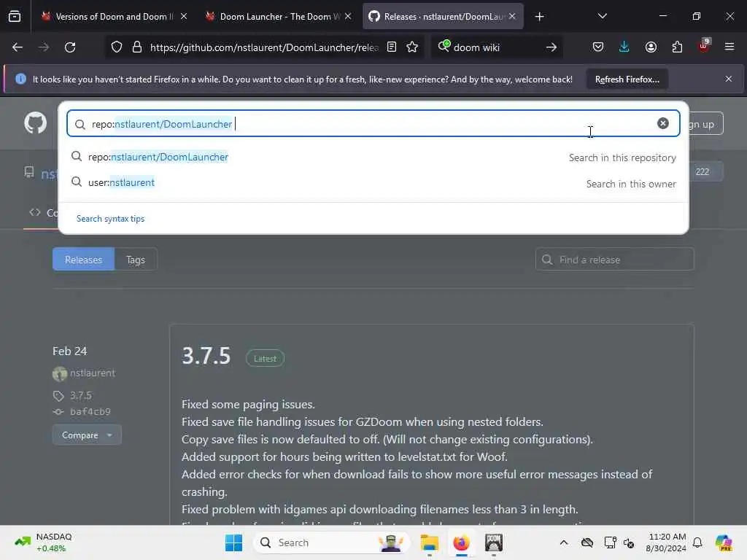Open the Firefox hamburger menu
This screenshot has width=747, height=560.
[729, 47]
